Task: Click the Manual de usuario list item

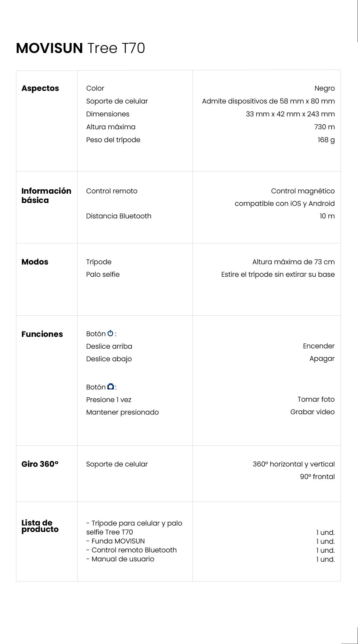Action: coord(120,559)
